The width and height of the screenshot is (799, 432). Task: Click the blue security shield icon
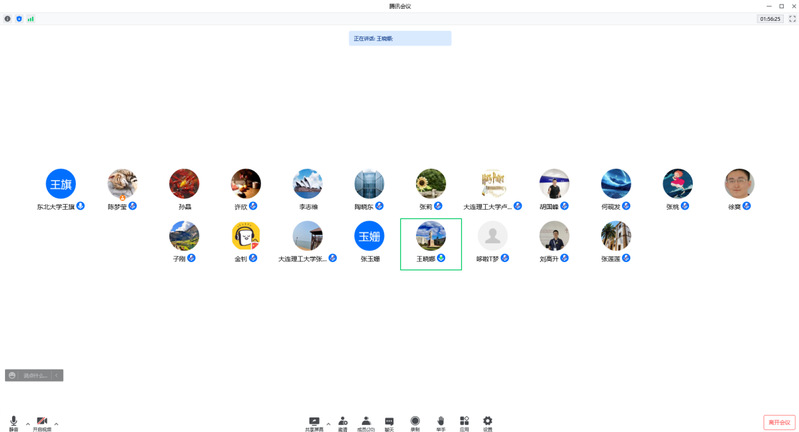[19, 19]
